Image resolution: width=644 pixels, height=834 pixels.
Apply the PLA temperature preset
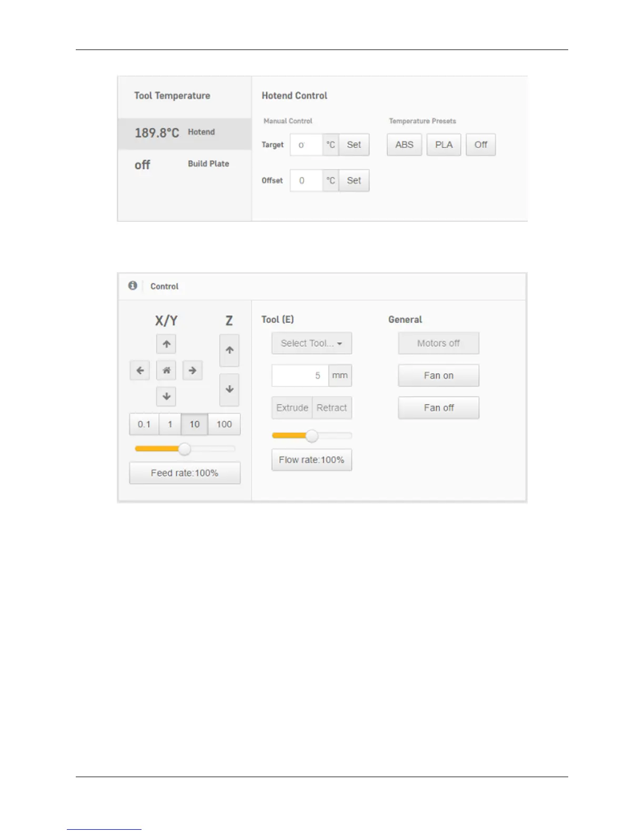[x=444, y=145]
